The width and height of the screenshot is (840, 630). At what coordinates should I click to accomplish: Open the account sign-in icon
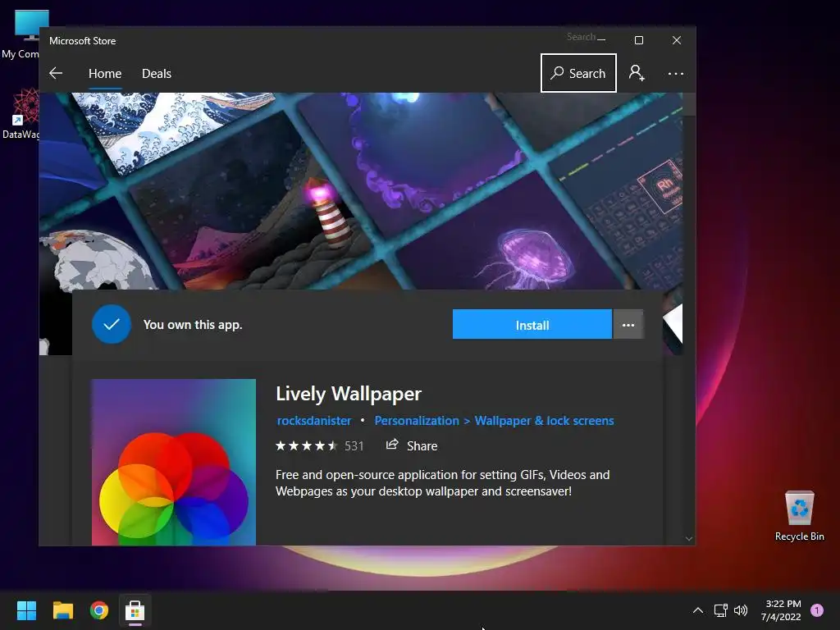coord(637,73)
